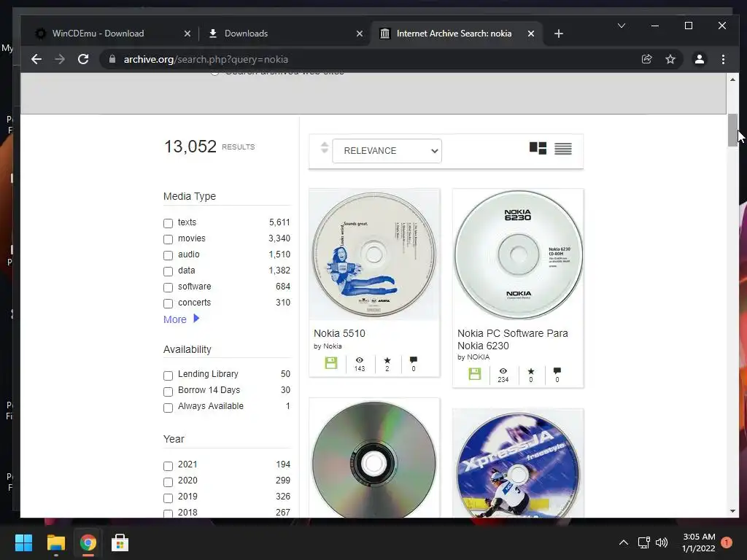The image size is (747, 560).
Task: Check the texts media type filter
Action: (169, 223)
